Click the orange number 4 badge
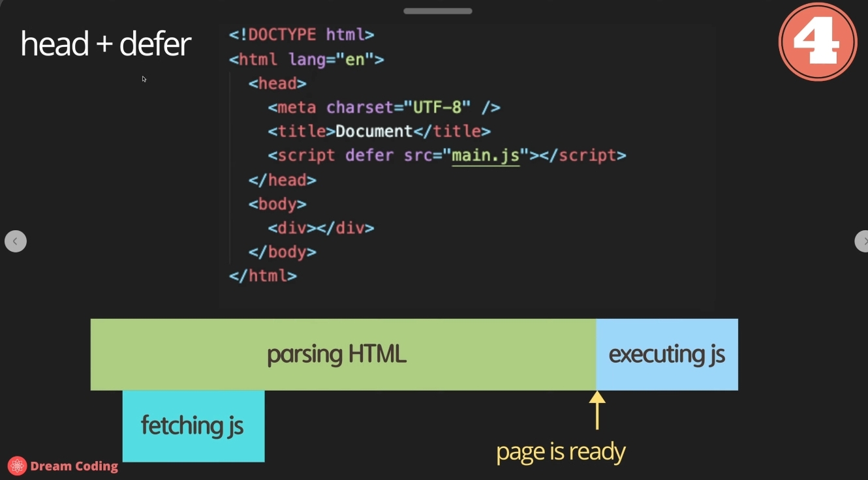Image resolution: width=868 pixels, height=480 pixels. [x=818, y=42]
